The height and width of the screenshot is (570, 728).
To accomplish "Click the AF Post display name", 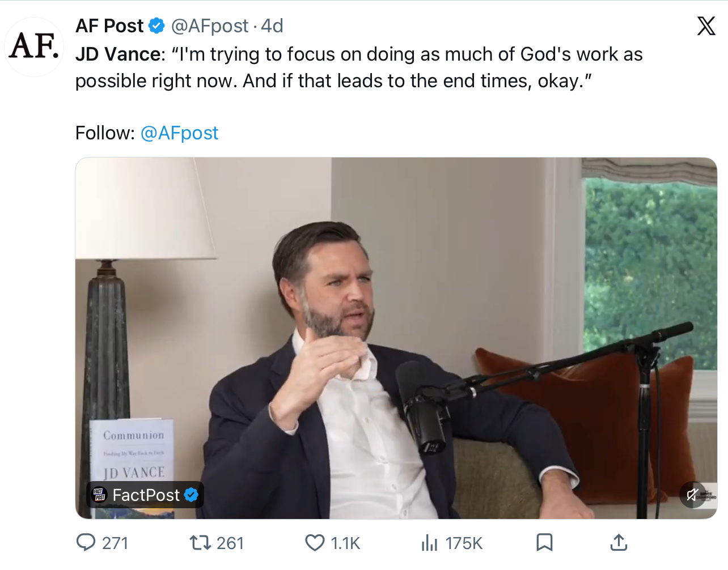I will 109,25.
